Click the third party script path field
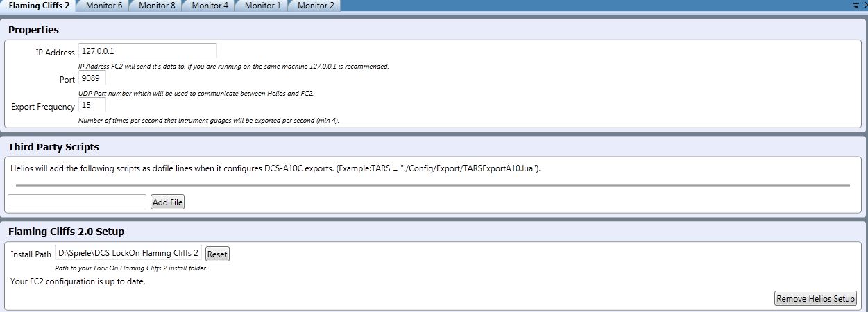This screenshot has width=868, height=312. (77, 202)
